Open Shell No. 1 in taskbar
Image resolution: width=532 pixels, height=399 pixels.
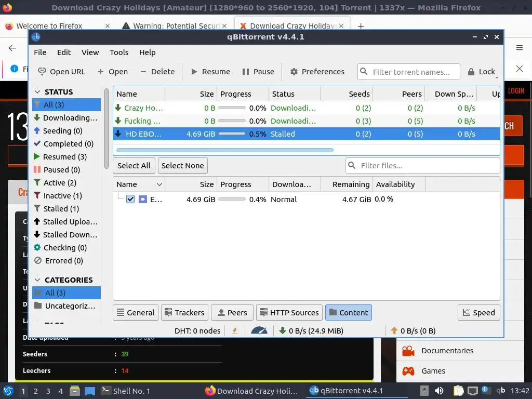pyautogui.click(x=126, y=391)
